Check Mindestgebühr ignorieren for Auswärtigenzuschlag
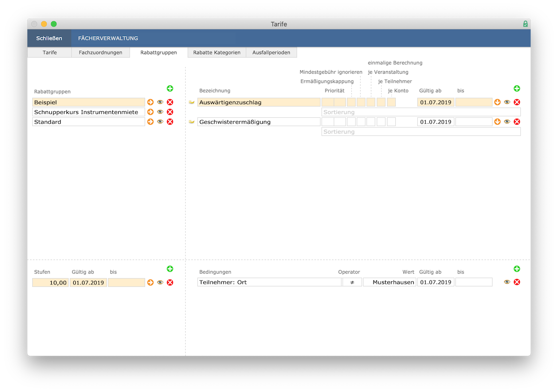 [x=361, y=102]
